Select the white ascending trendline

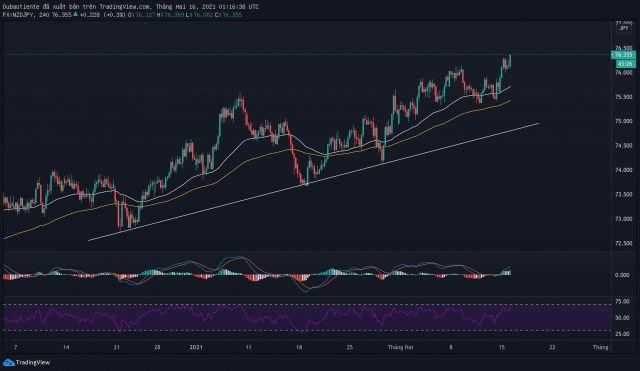click(x=313, y=182)
